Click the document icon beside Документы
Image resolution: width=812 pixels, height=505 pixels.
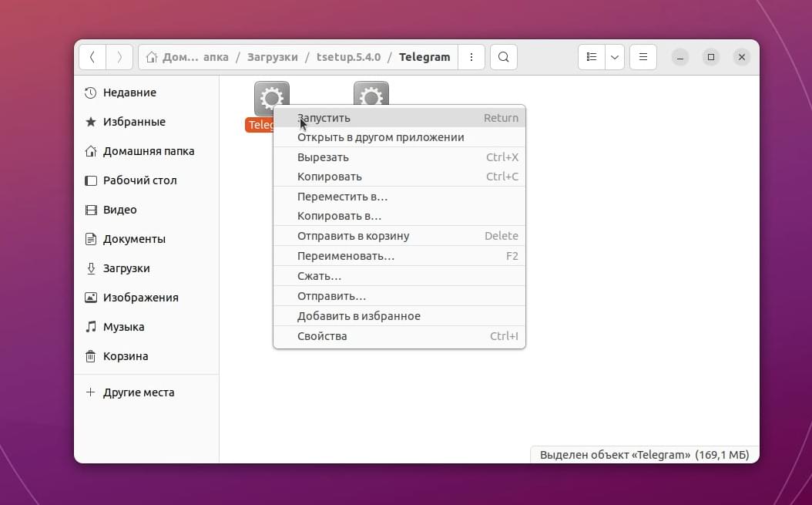pos(91,239)
